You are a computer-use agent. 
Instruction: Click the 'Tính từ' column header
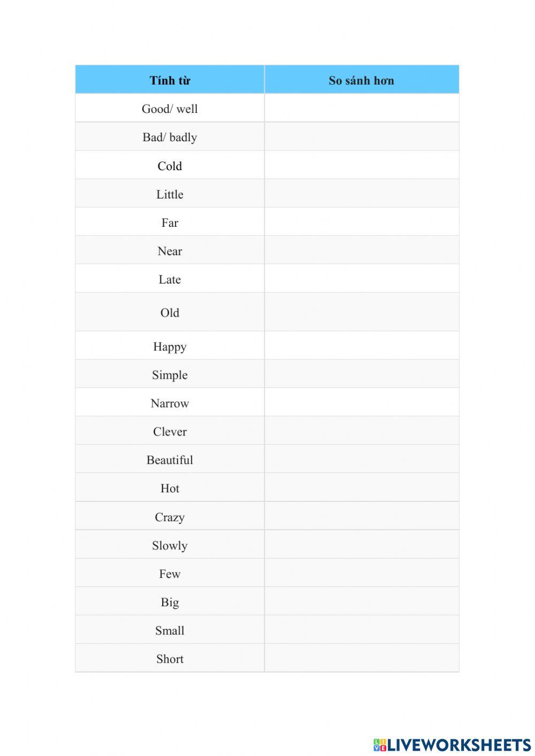pyautogui.click(x=170, y=80)
